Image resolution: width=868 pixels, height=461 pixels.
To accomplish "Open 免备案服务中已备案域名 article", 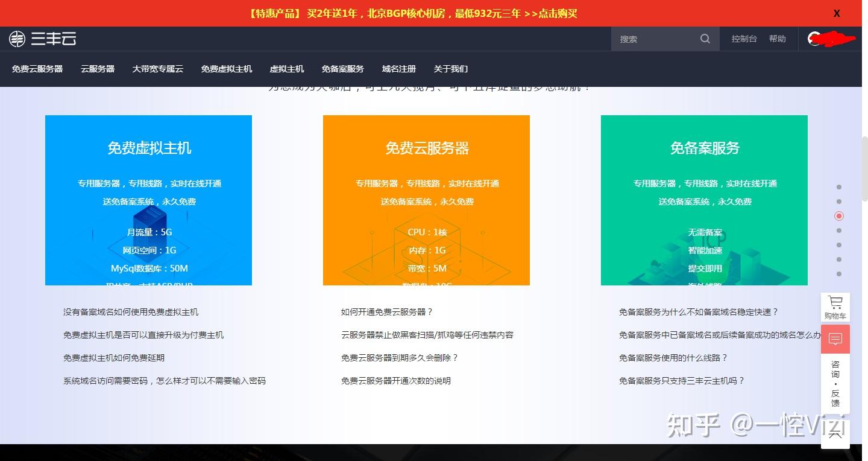I will pos(720,335).
